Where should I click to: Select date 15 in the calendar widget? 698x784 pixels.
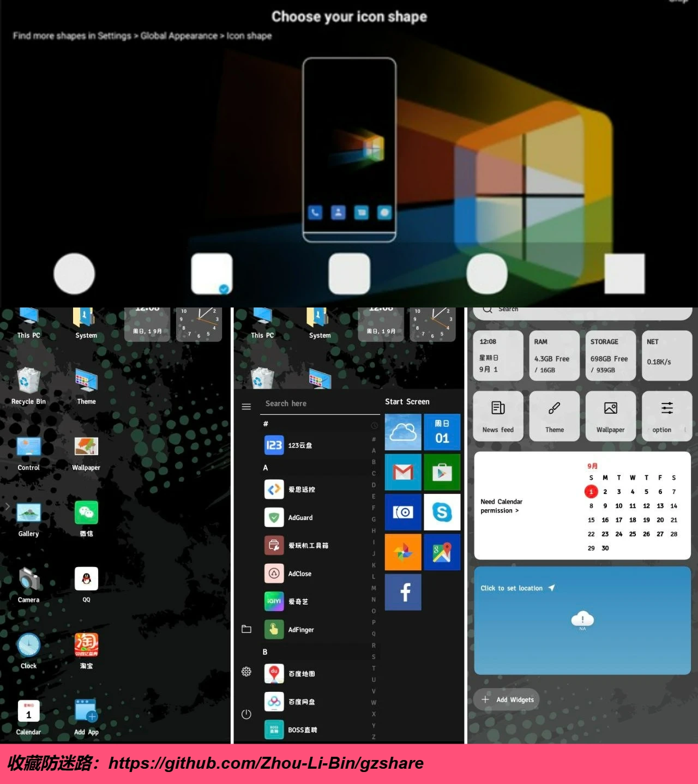[591, 520]
